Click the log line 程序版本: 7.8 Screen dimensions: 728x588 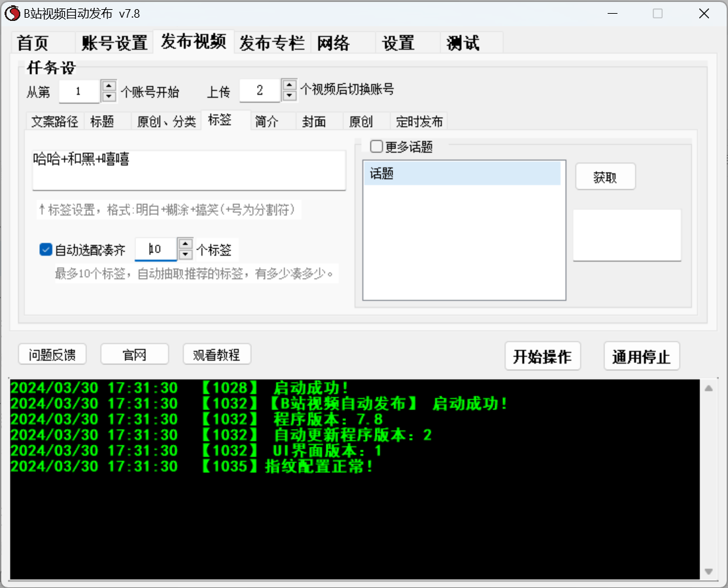pyautogui.click(x=197, y=419)
